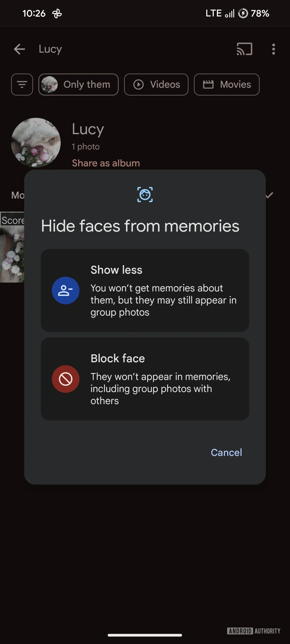Tap the Lucy title in top bar
290x644 pixels.
50,49
